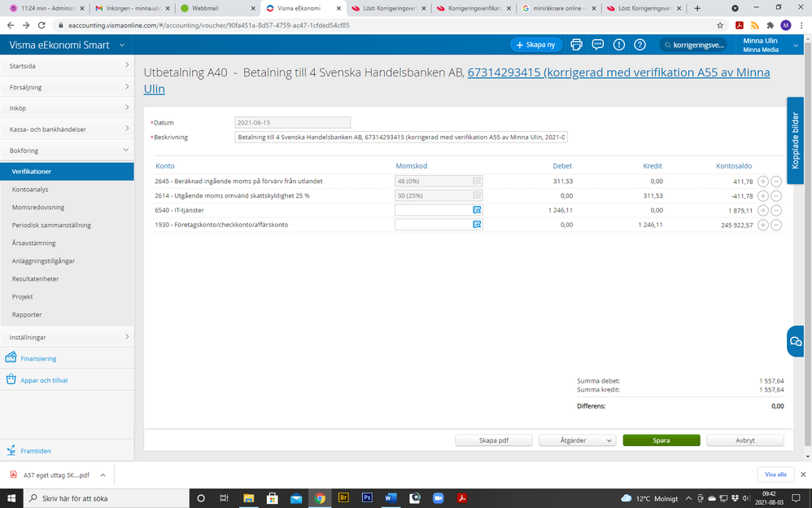The height and width of the screenshot is (508, 812).
Task: Click the Datum field
Action: click(293, 123)
